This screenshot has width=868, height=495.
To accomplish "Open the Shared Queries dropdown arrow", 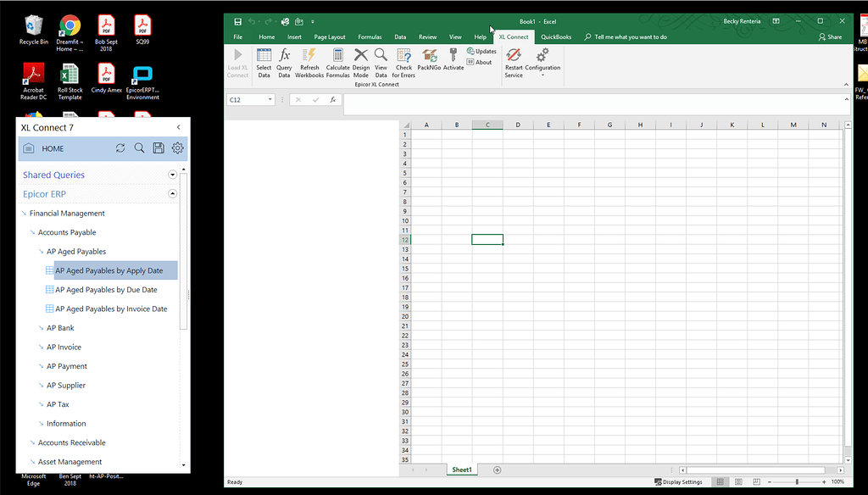I will 172,175.
